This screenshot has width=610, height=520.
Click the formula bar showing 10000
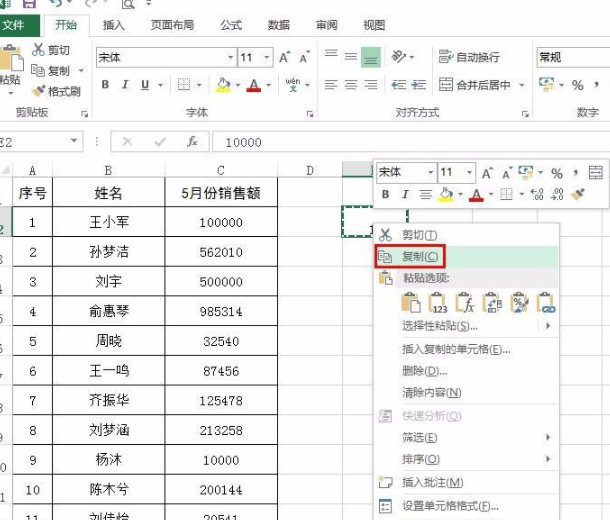pyautogui.click(x=411, y=142)
